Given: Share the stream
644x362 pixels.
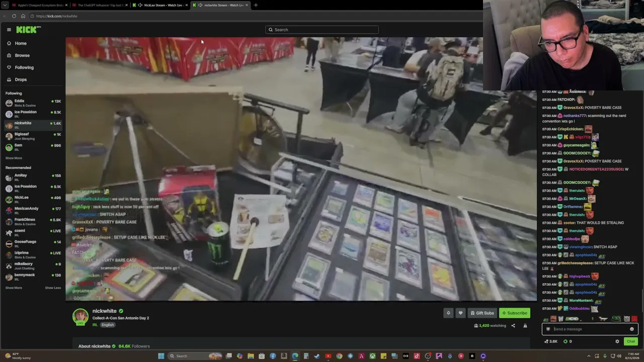Looking at the screenshot, I should tap(513, 326).
